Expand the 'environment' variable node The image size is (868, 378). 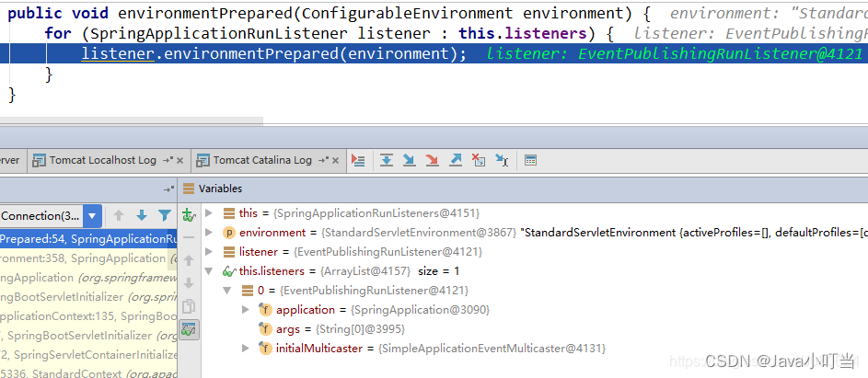pos(209,233)
